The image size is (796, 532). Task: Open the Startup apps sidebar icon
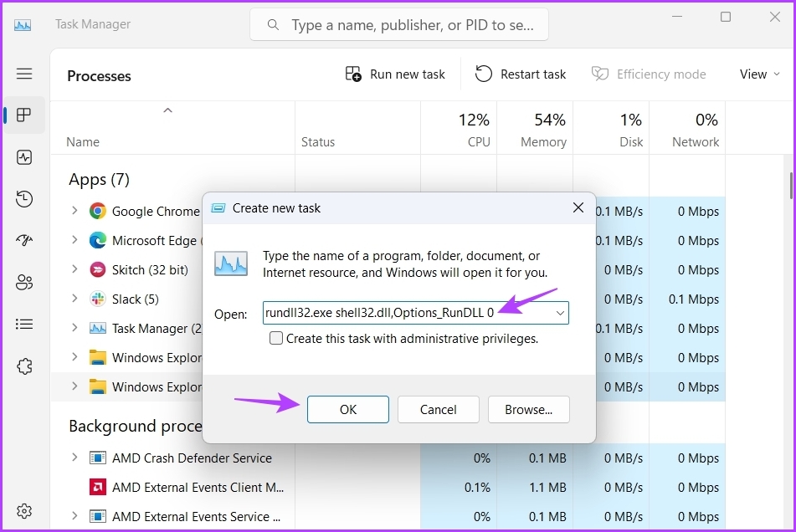pos(24,240)
